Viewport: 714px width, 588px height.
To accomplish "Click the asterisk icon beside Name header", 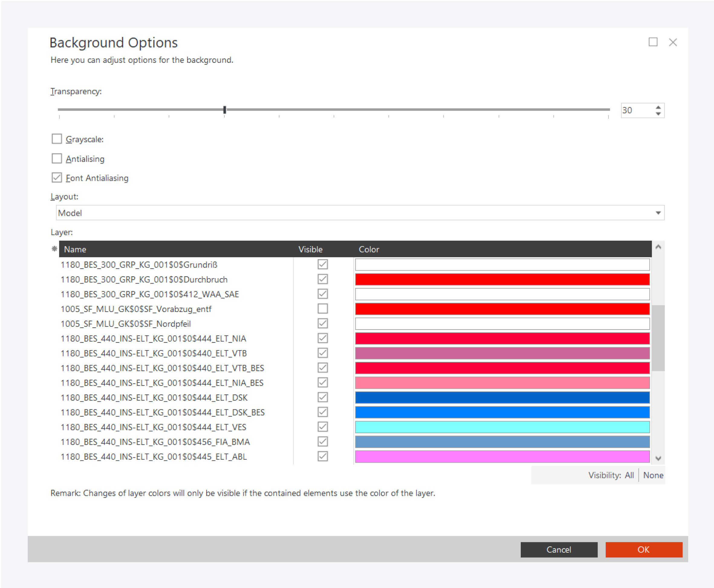I will tap(54, 249).
